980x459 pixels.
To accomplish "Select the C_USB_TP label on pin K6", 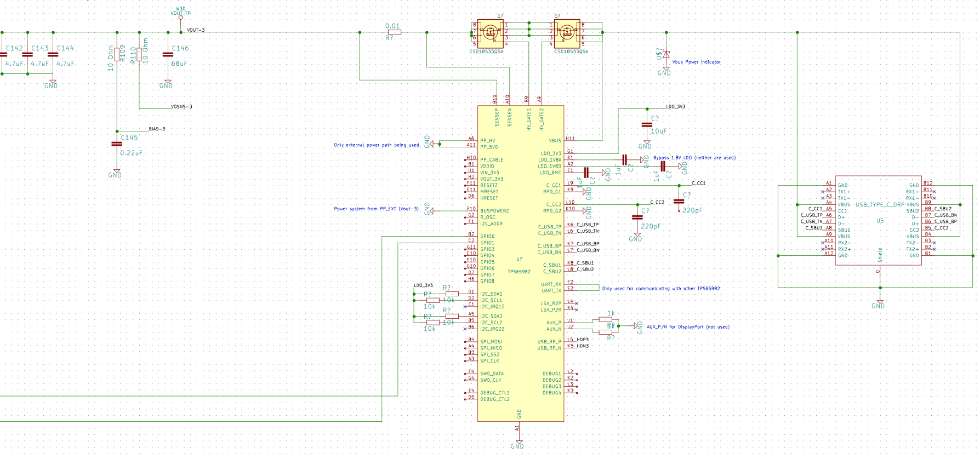I will (x=588, y=225).
